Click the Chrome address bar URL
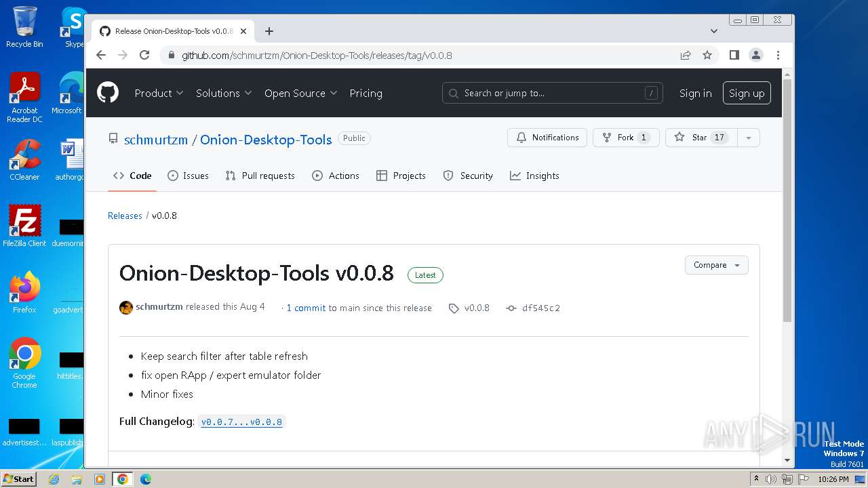The image size is (868, 488). pos(317,56)
